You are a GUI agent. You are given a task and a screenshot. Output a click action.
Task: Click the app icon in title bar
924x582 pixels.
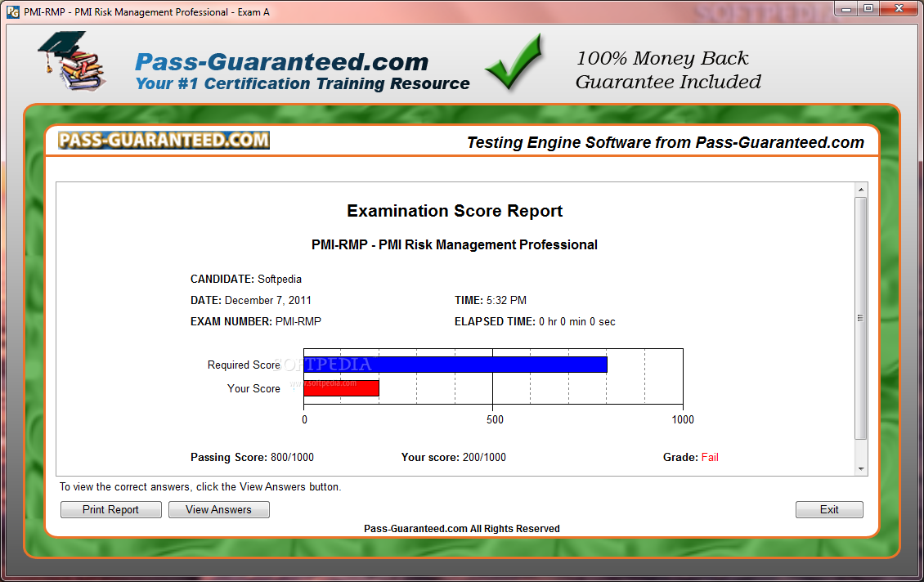pyautogui.click(x=13, y=11)
